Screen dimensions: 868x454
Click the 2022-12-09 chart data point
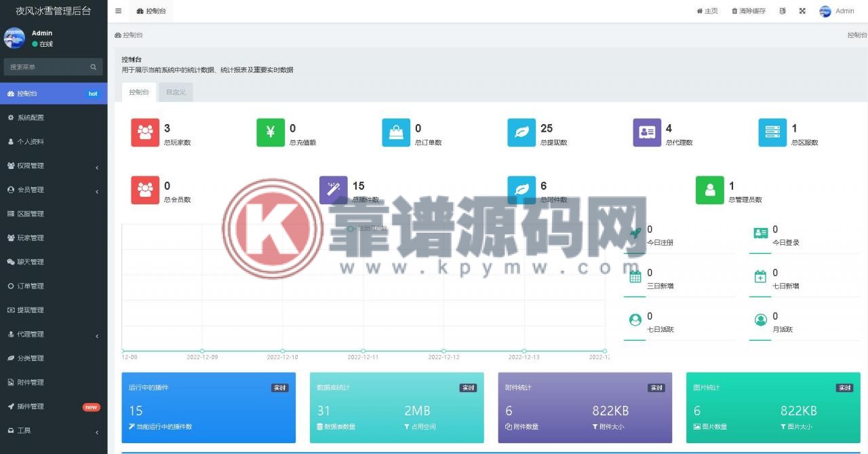coord(202,351)
